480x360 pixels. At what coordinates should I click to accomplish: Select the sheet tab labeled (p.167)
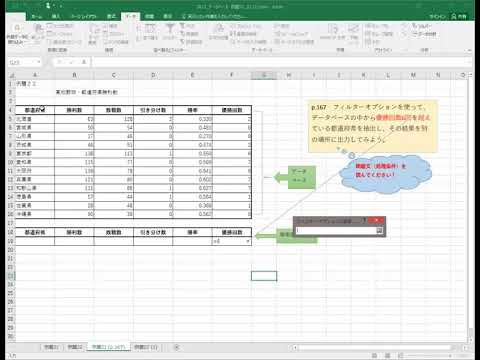point(108,347)
